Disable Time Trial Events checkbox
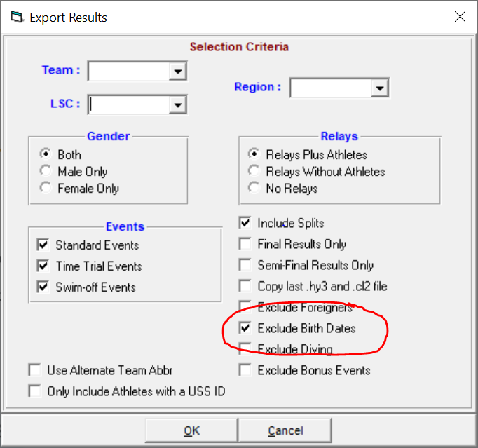478x448 pixels. [43, 266]
